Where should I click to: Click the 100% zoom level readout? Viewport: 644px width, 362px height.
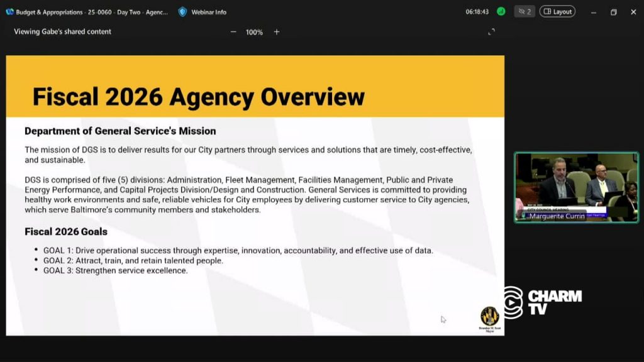254,32
